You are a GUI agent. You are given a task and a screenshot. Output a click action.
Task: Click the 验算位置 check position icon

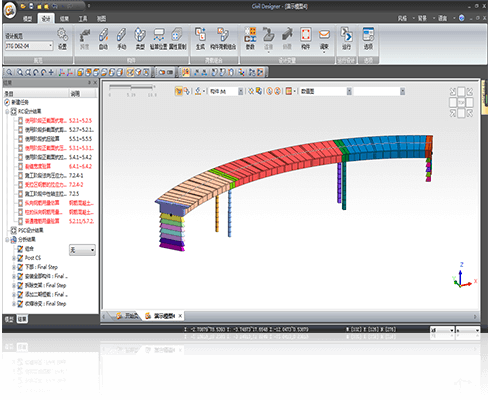[158, 39]
